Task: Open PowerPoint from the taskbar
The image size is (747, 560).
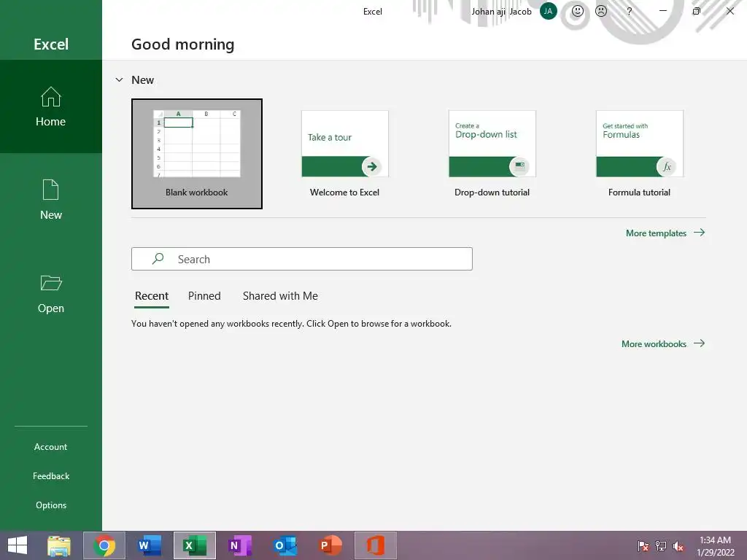Action: 330,545
